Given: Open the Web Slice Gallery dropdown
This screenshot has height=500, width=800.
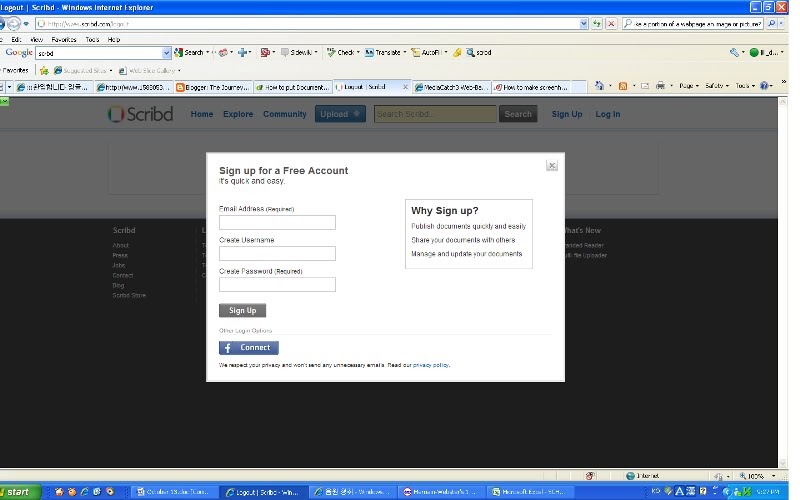Looking at the screenshot, I should tap(179, 70).
